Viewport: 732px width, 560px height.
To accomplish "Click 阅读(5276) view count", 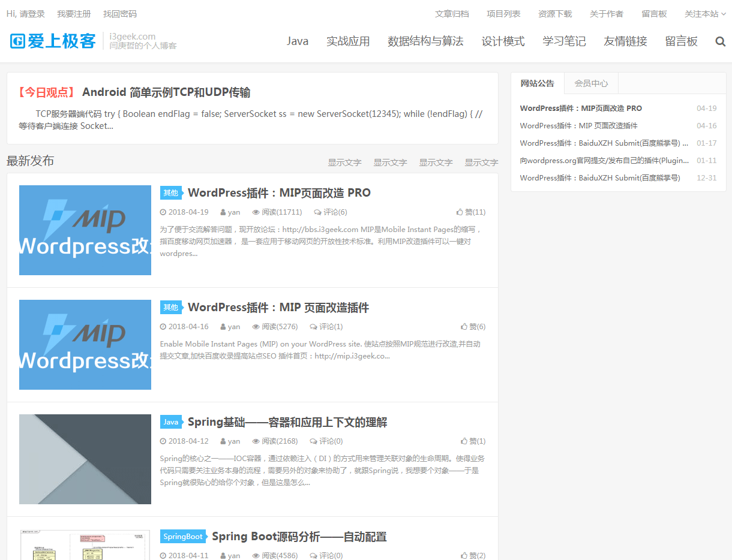I will coord(275,327).
